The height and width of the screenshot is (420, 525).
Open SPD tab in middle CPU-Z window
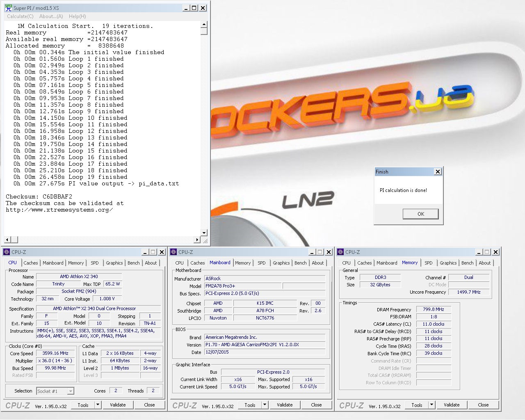click(262, 263)
